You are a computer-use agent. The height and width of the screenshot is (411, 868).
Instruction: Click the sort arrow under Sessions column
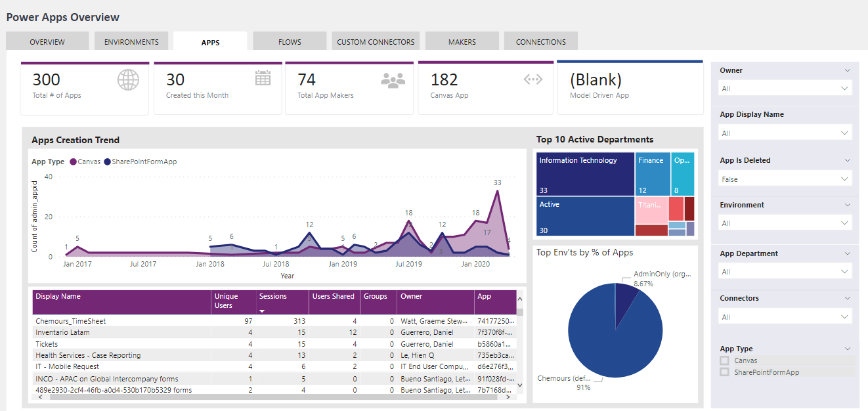(x=262, y=311)
